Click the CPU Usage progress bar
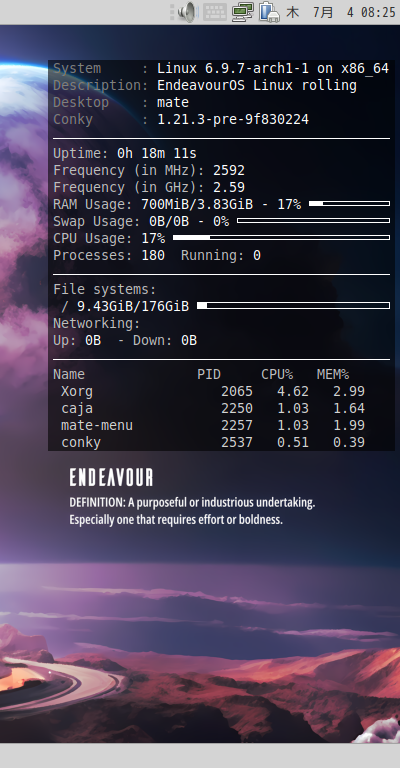 click(282, 238)
